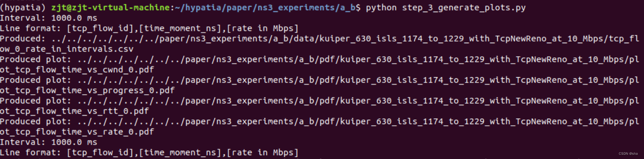Click 'Produced plot:' line above cwnd pdf
The width and height of the screenshot is (644, 159).
tap(319, 59)
